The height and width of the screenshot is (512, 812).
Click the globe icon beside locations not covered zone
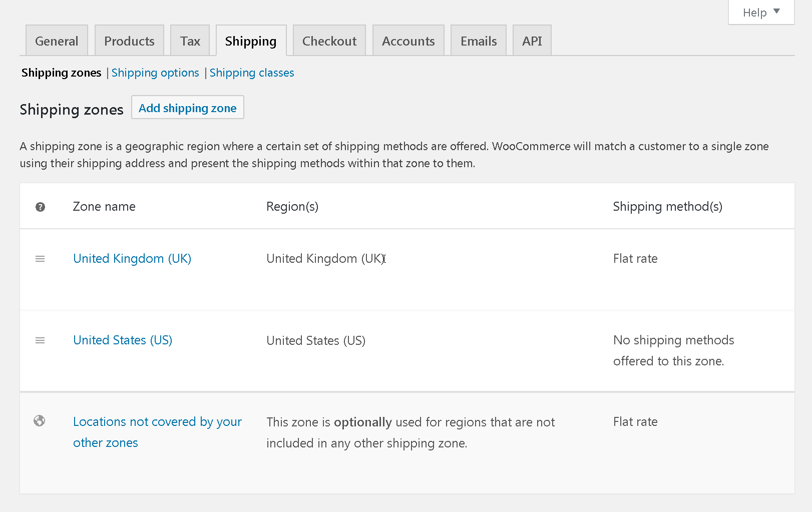pos(39,421)
